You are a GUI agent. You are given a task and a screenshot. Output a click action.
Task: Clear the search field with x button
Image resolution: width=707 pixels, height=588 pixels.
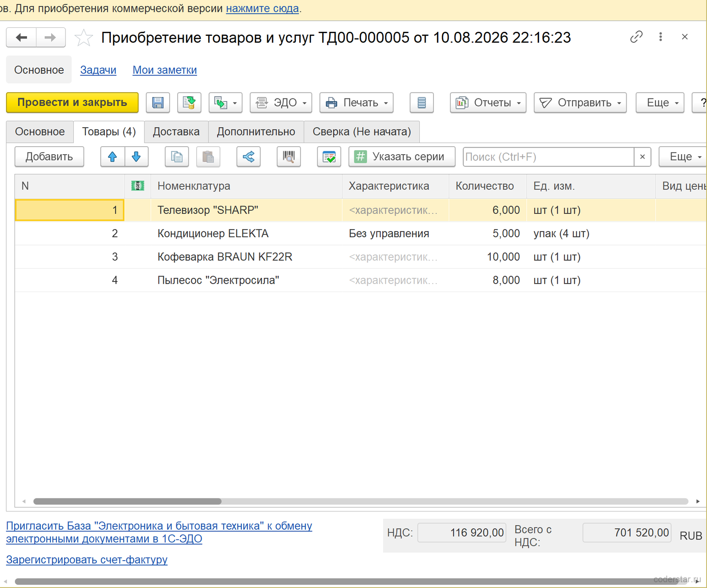(642, 157)
